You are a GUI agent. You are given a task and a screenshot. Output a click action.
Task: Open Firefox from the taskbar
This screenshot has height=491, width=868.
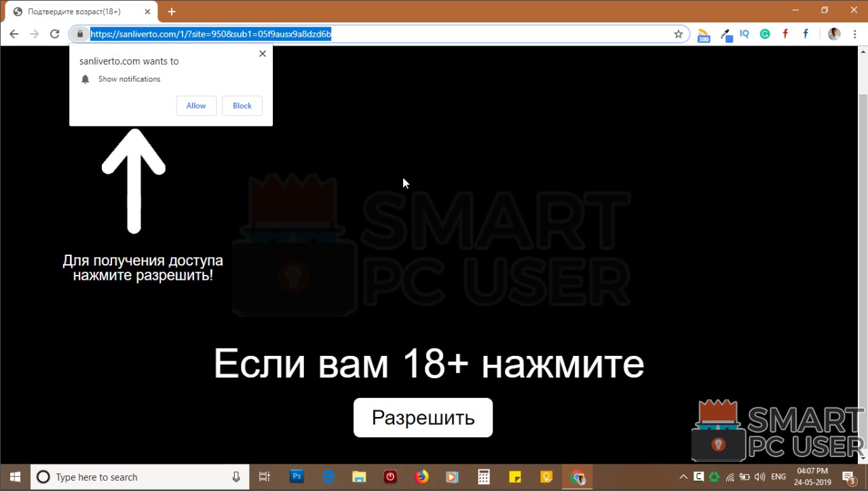[421, 477]
